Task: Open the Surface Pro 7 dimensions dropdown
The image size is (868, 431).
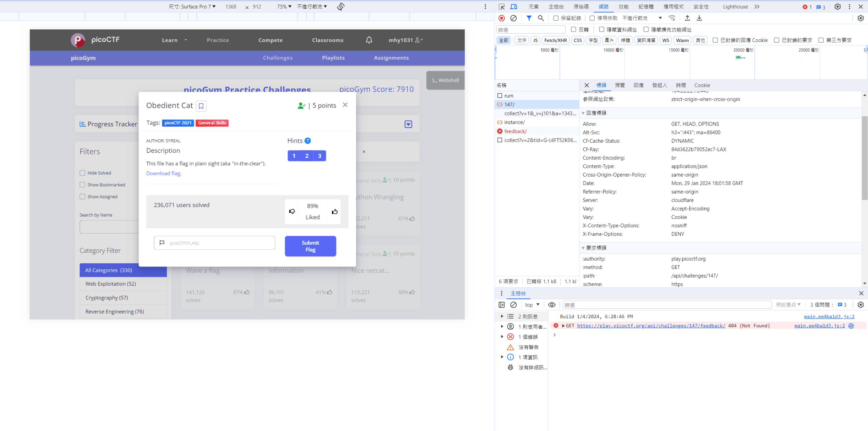Action: (x=192, y=7)
